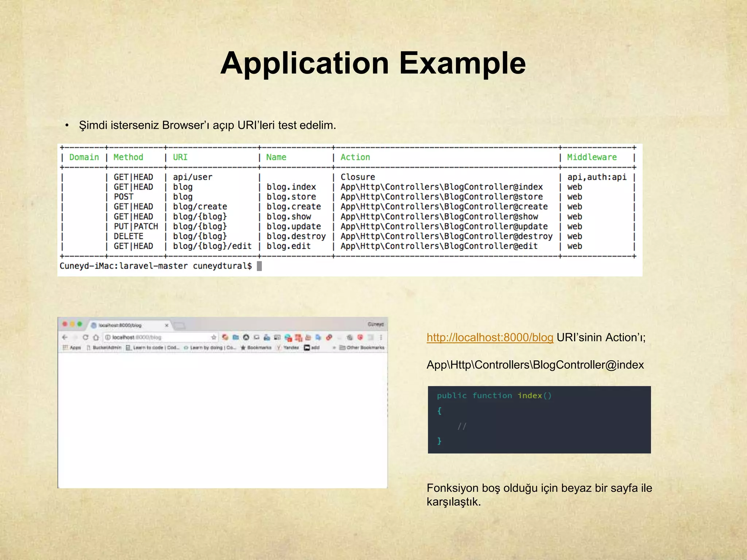Open the BucketAdmin bookmark
747x560 pixels.
[x=104, y=347]
